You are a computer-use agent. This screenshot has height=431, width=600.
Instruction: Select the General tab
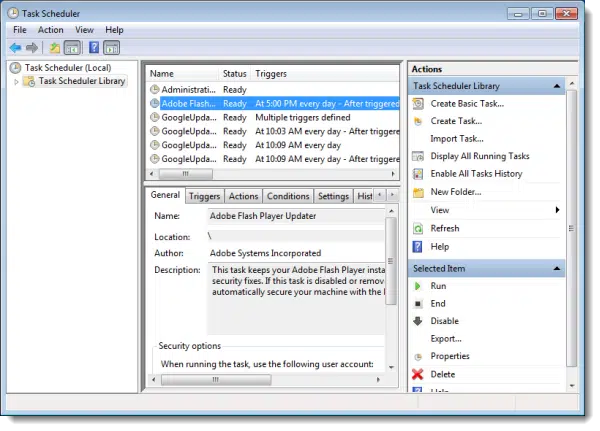165,195
